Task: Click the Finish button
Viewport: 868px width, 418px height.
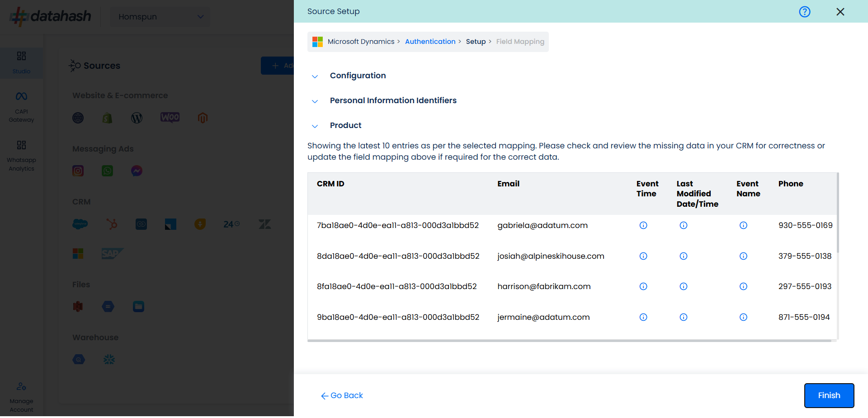Action: tap(829, 395)
